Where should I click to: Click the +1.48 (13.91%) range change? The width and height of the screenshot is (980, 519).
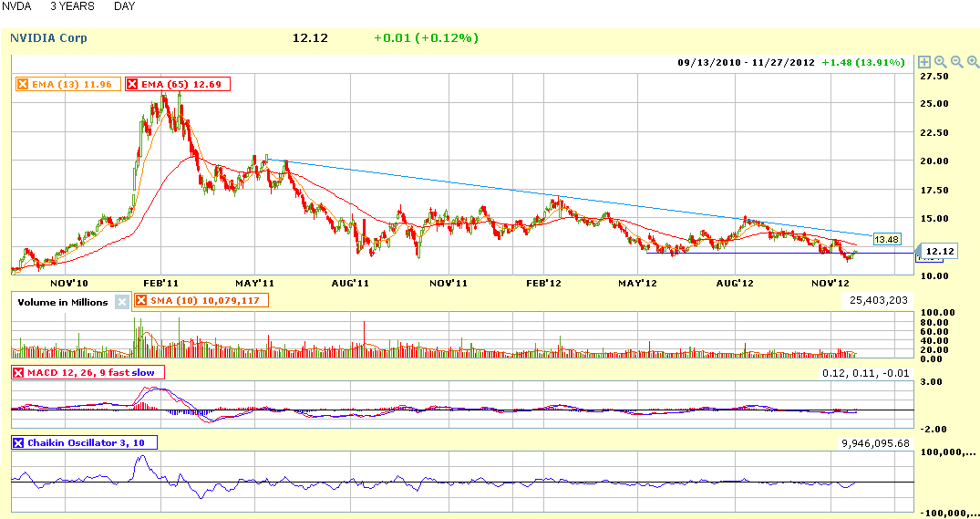863,63
